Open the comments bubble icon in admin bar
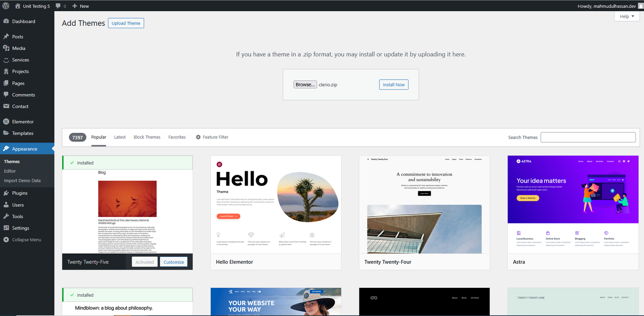This screenshot has height=316, width=644. click(58, 6)
